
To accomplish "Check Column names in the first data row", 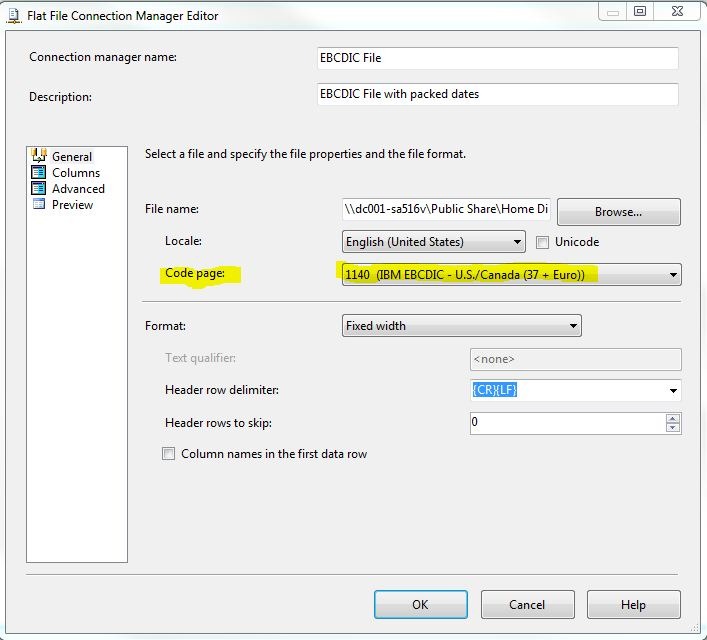I will [169, 453].
